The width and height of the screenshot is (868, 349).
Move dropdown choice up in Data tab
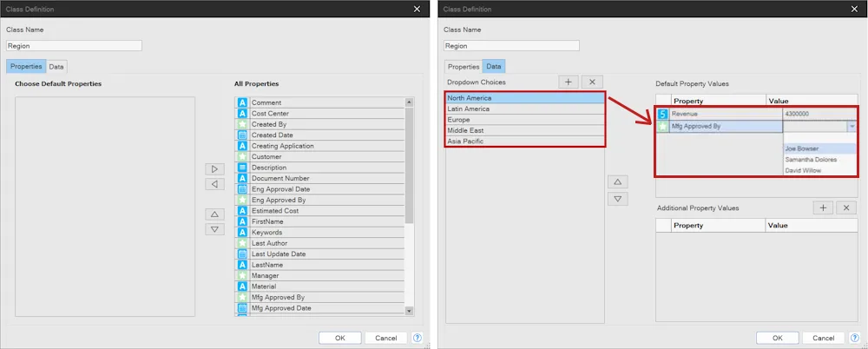click(618, 181)
